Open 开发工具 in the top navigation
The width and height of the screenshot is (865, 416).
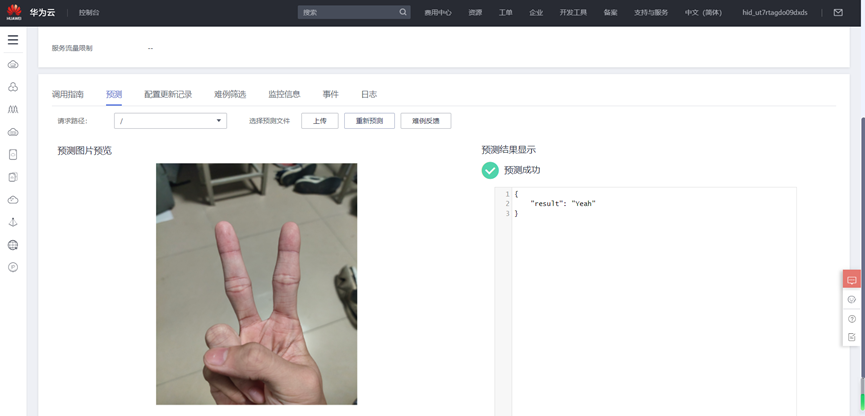click(x=573, y=12)
